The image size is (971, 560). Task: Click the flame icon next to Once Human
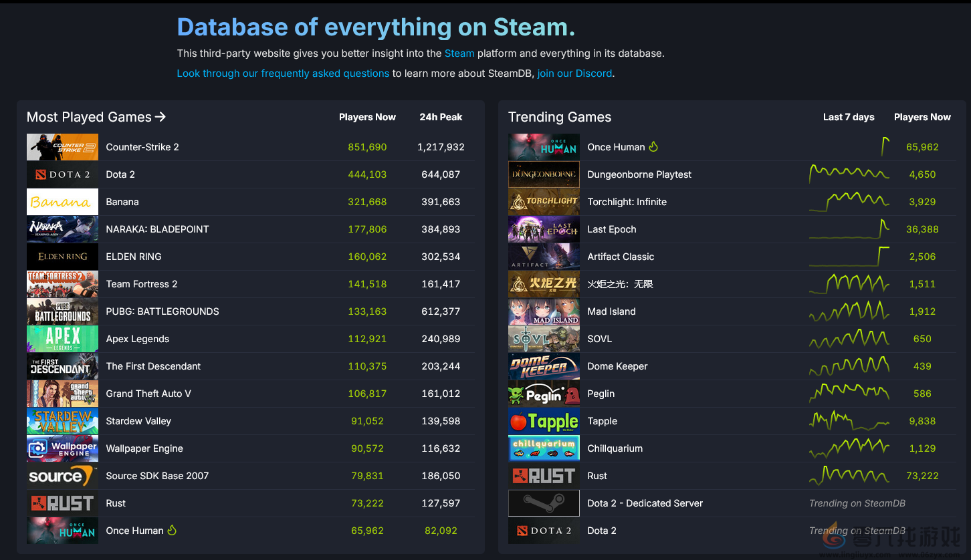tap(652, 146)
